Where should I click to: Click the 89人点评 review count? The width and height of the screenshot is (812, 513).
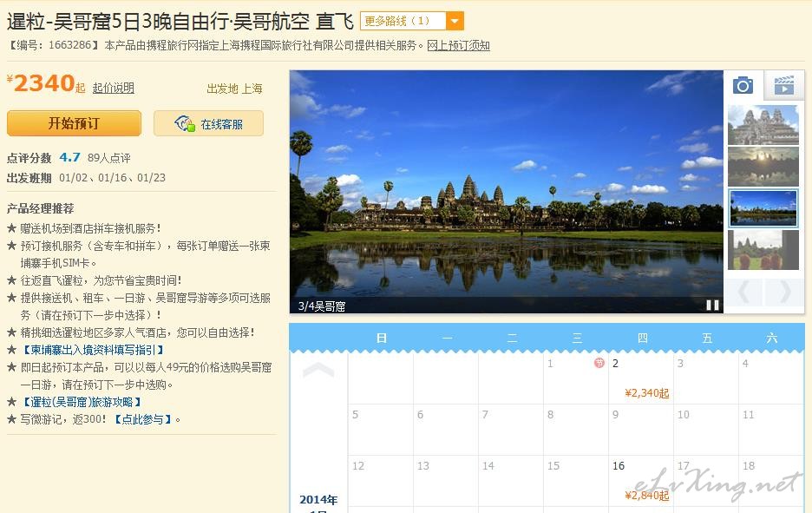[108, 158]
